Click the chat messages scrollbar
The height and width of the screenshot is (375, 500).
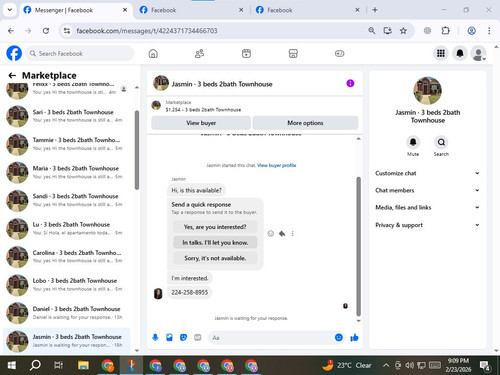click(359, 246)
